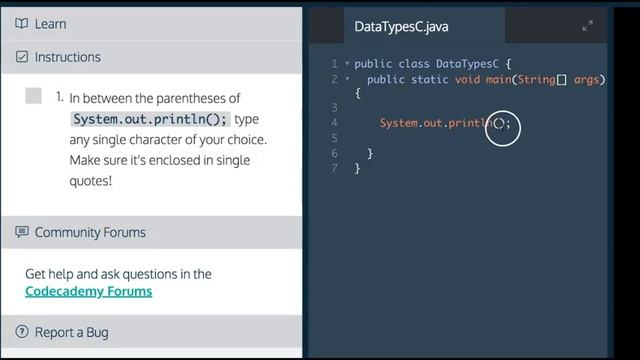Open the Instructions section
640x360 pixels.
(x=151, y=57)
